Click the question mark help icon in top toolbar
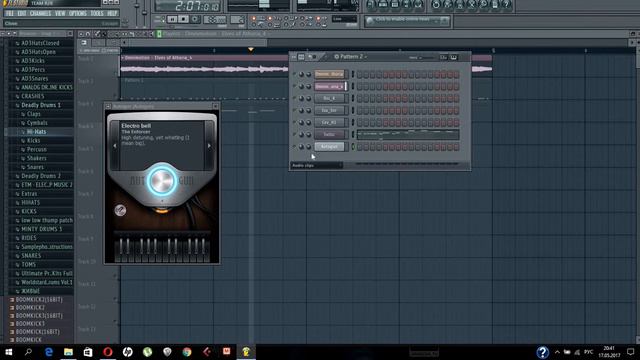Screen dimensions: 640x360 pyautogui.click(x=507, y=4)
